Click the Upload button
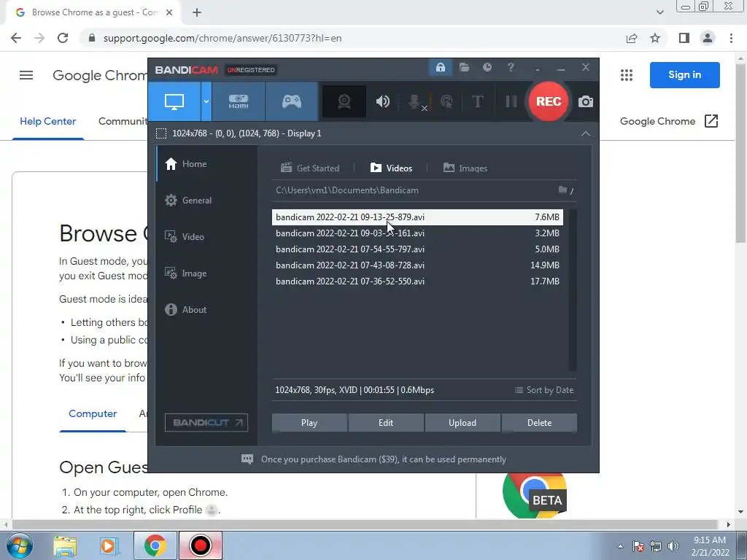 coord(462,423)
